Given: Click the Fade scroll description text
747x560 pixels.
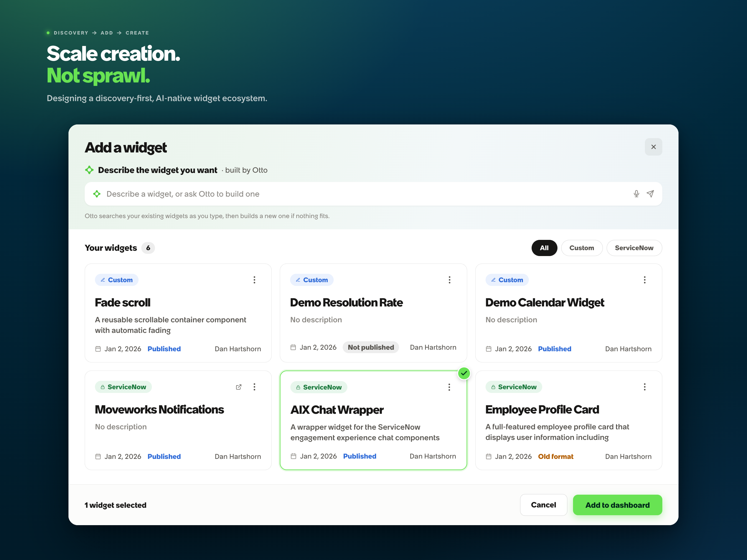Looking at the screenshot, I should click(171, 325).
